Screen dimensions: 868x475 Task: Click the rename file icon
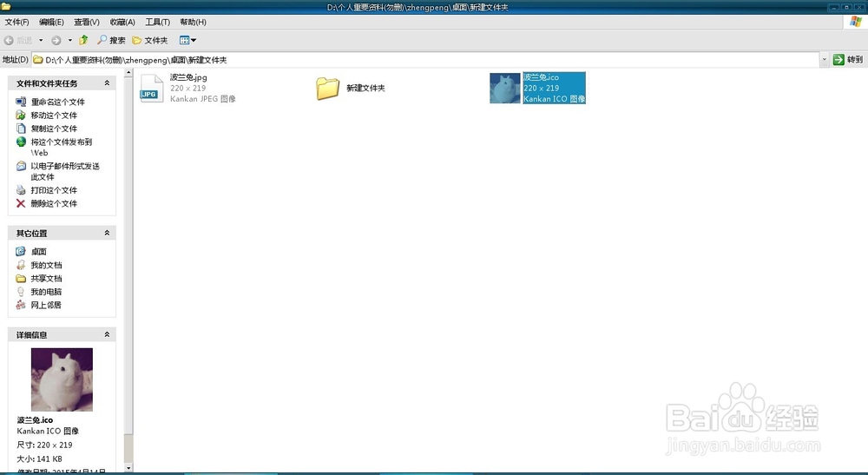click(21, 102)
